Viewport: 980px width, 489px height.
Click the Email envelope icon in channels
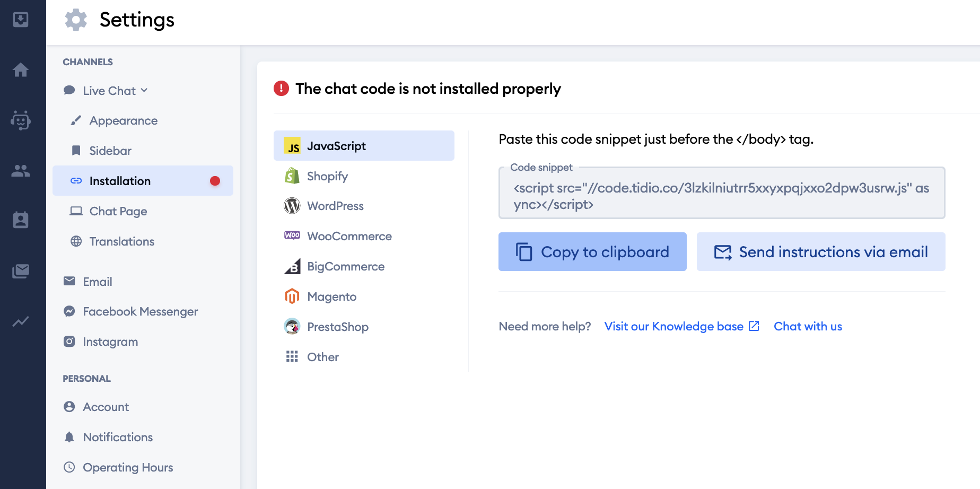click(x=69, y=281)
